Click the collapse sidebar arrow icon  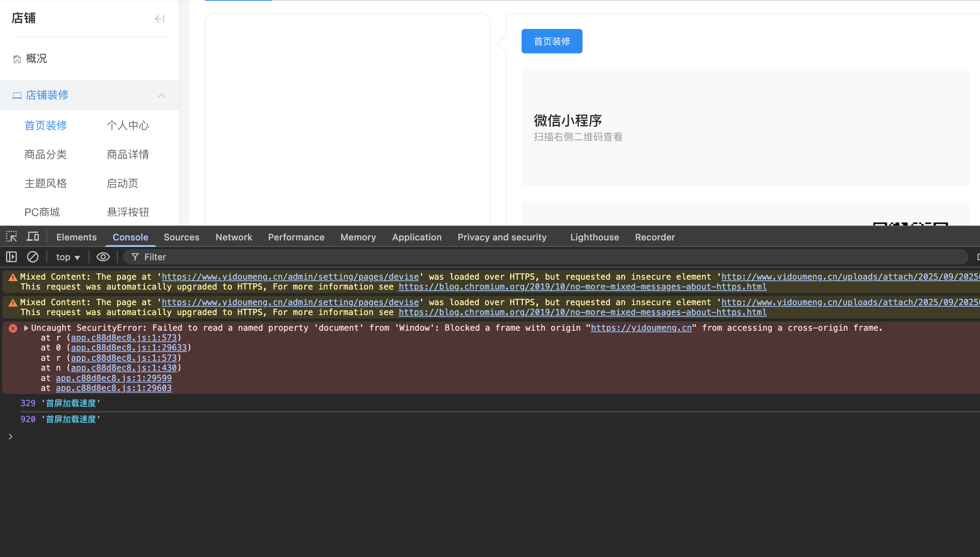tap(160, 19)
